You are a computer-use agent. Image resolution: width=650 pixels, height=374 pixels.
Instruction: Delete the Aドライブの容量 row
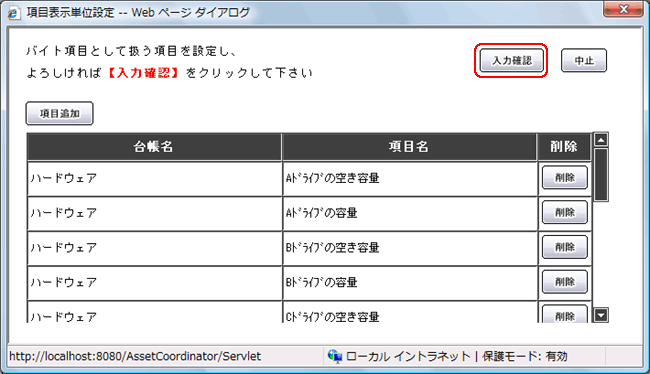point(565,212)
